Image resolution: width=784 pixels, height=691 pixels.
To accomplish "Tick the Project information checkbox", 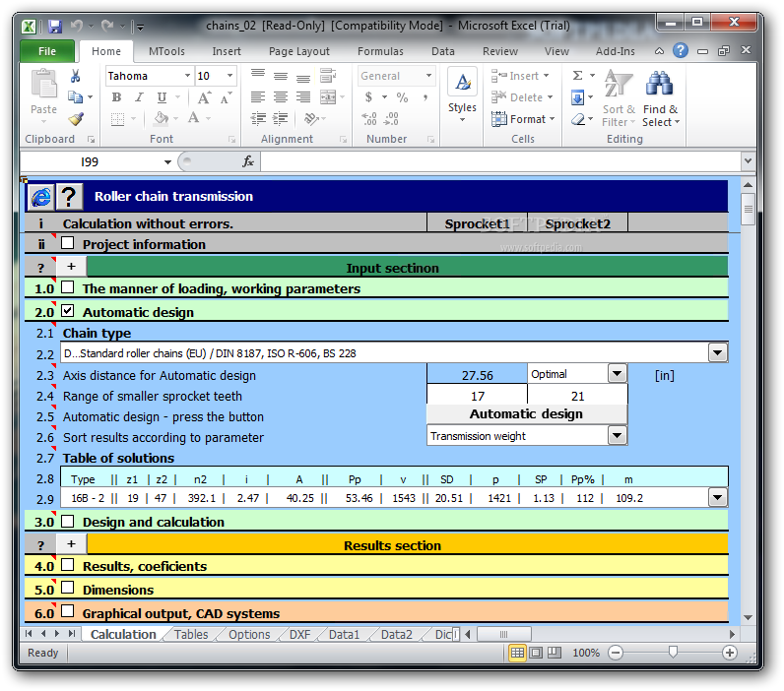I will pos(68,243).
